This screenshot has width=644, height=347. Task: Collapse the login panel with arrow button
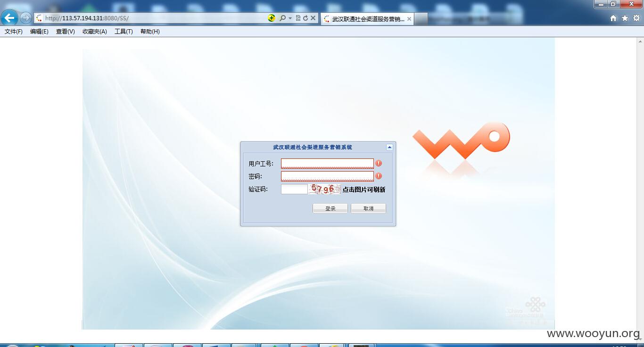click(x=389, y=147)
